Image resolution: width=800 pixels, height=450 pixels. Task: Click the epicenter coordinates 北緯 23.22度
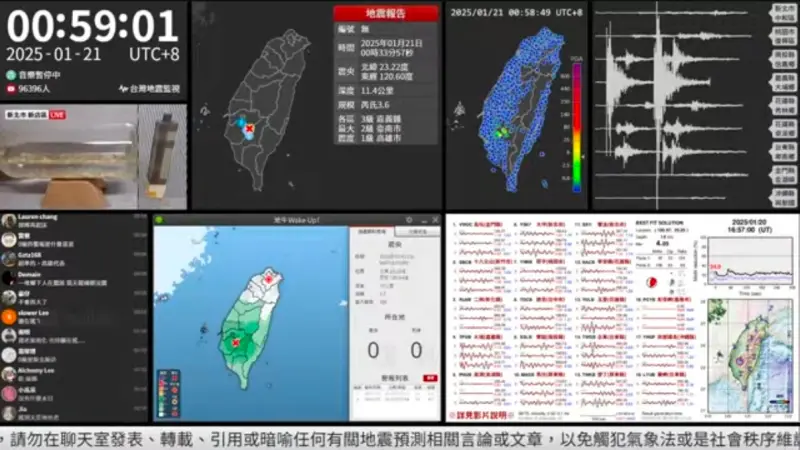coord(385,67)
